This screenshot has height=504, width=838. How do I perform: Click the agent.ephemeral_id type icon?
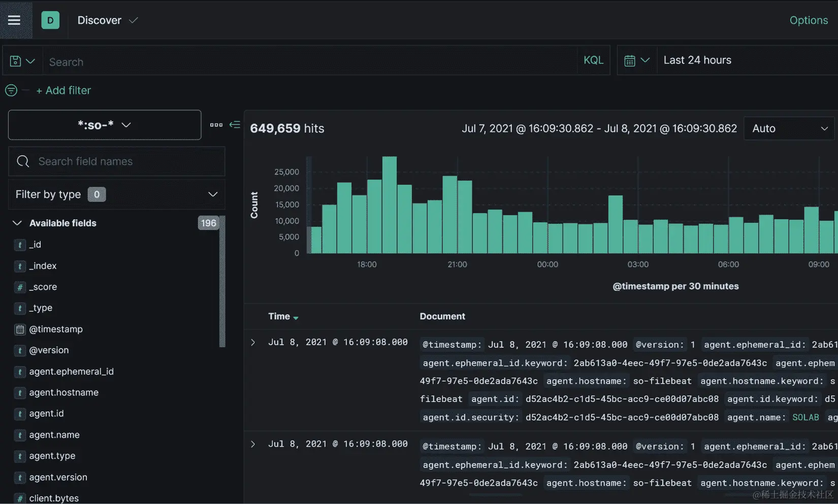19,372
